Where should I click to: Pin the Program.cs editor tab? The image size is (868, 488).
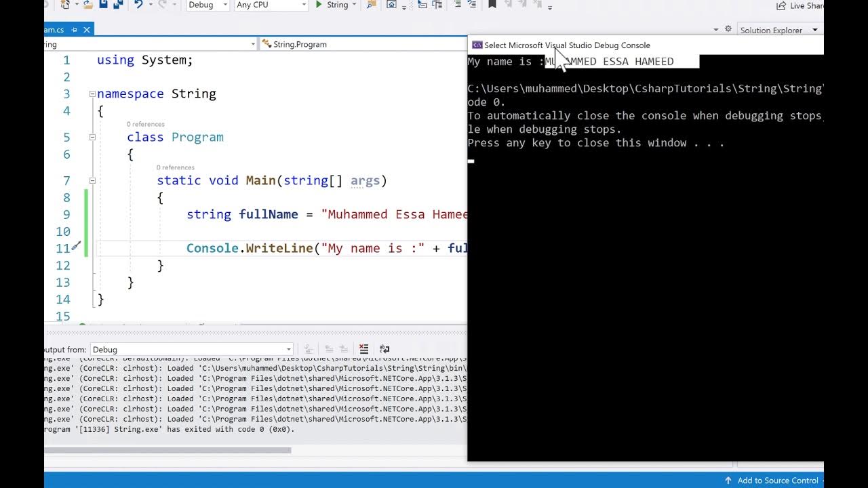click(x=75, y=30)
